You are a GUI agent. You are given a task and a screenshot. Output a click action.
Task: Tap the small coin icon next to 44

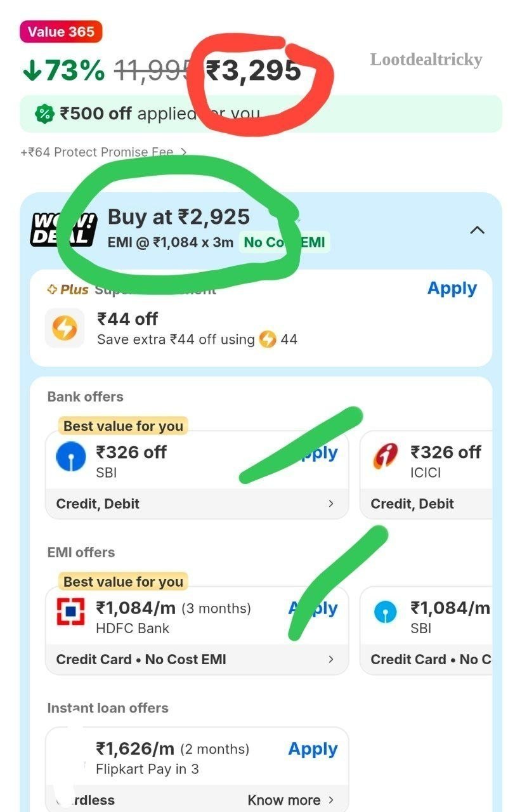(268, 339)
